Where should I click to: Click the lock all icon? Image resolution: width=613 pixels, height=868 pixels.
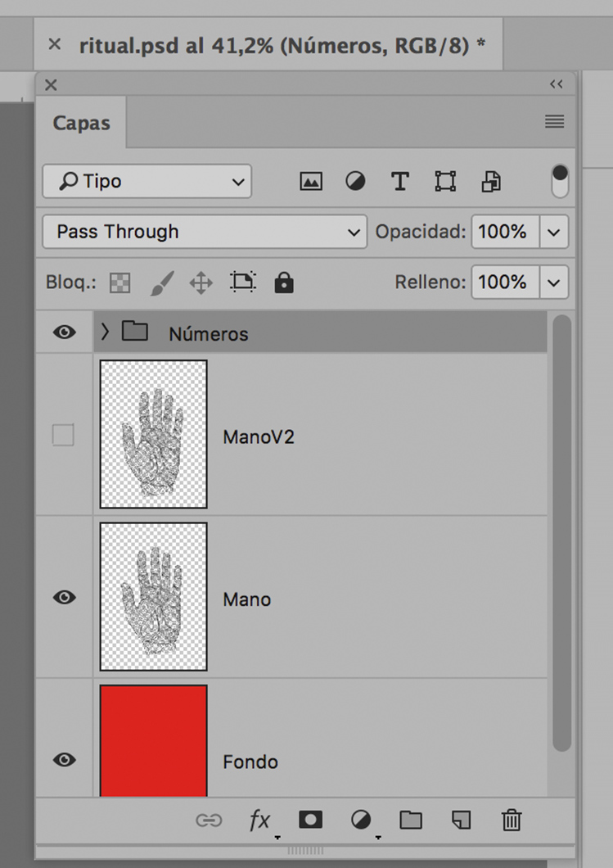pos(284,283)
